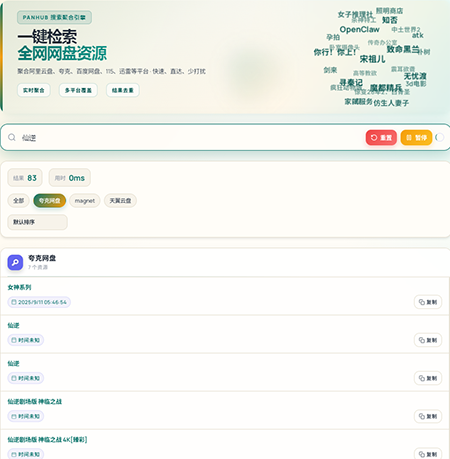Click the 多平台覆盖 feature chip
Screen dimensions: 450x459
pyautogui.click(x=78, y=90)
